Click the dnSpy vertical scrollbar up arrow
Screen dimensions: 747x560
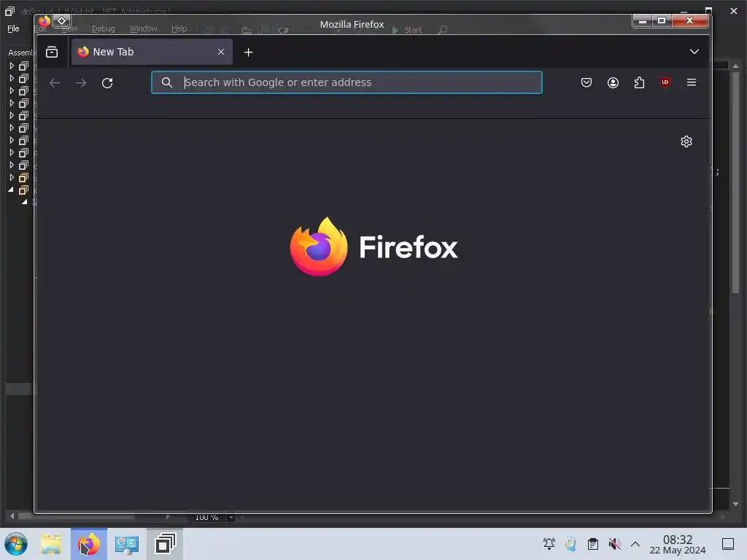tap(735, 66)
